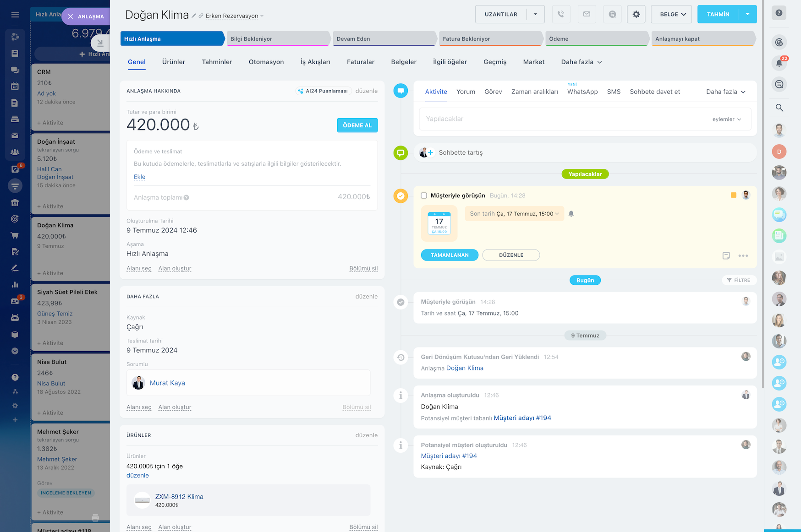This screenshot has height=532, width=801.
Task: Open three-dots menu on activity card
Action: [x=743, y=256]
